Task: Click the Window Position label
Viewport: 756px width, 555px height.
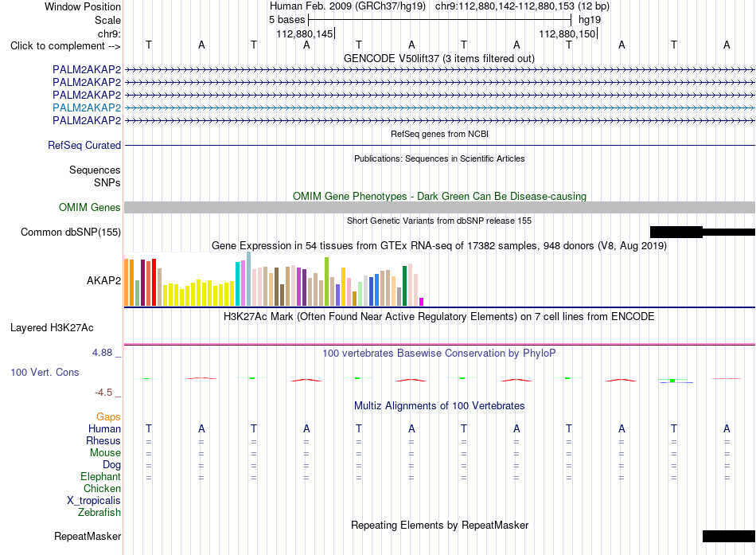Action: tap(83, 6)
